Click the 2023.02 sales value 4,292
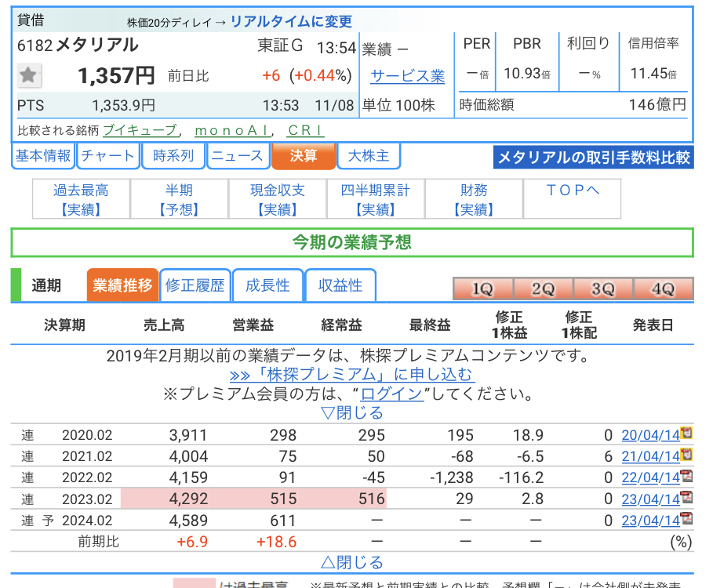Viewport: 713px width, 588px height. pos(188,499)
